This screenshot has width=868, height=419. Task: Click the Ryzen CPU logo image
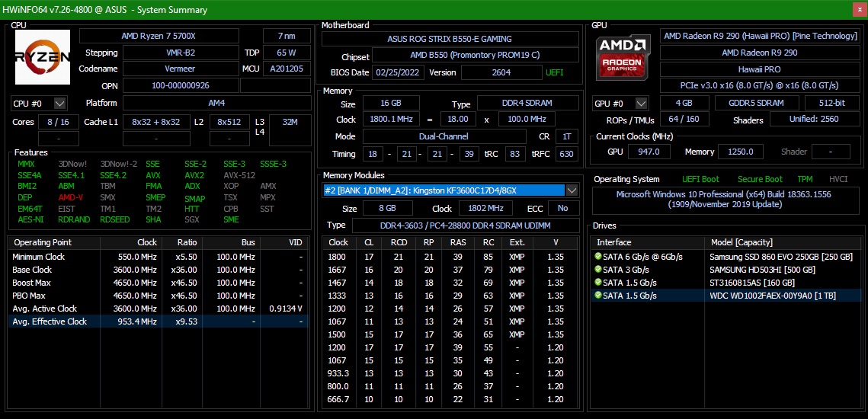43,57
